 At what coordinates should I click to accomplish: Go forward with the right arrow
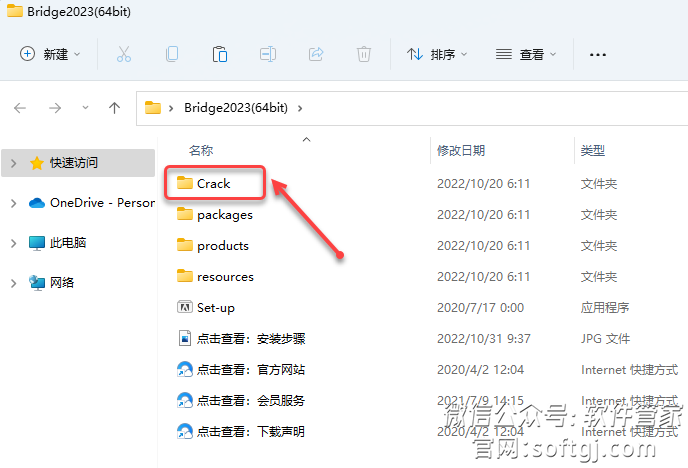click(x=55, y=108)
